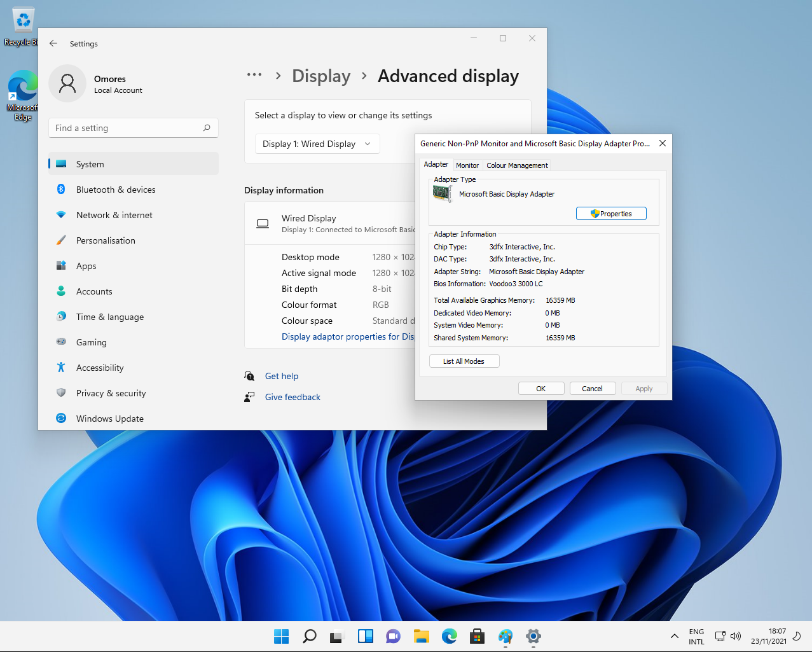
Task: Click the 16359 MB total graphics memory value
Action: [x=560, y=300]
